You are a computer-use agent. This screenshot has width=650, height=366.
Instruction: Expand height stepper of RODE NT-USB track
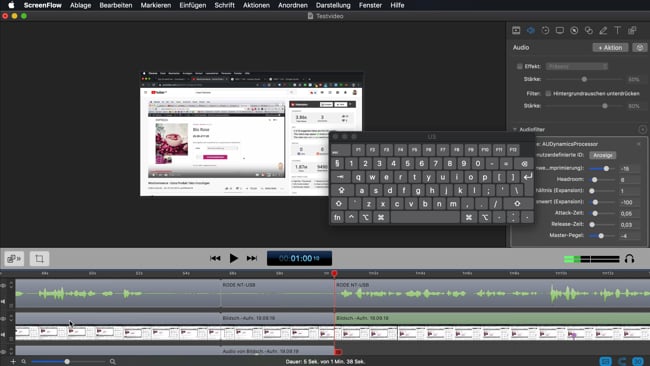click(x=11, y=286)
